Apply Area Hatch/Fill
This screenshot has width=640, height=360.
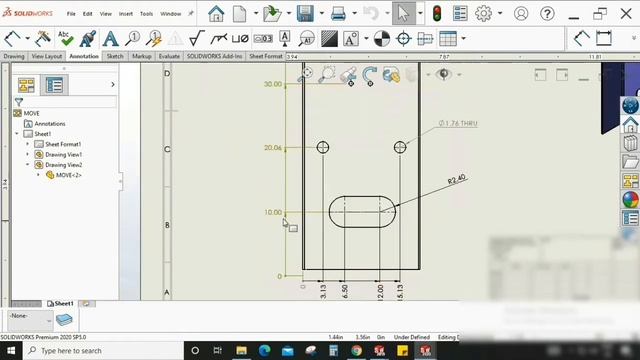(x=329, y=39)
